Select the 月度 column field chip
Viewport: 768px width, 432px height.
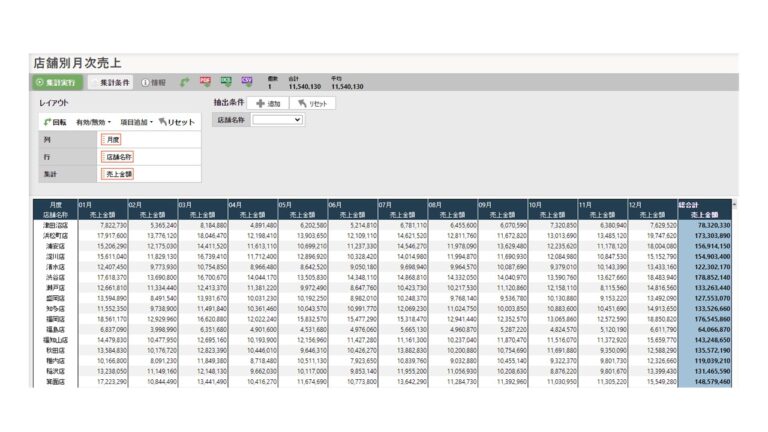pyautogui.click(x=113, y=140)
